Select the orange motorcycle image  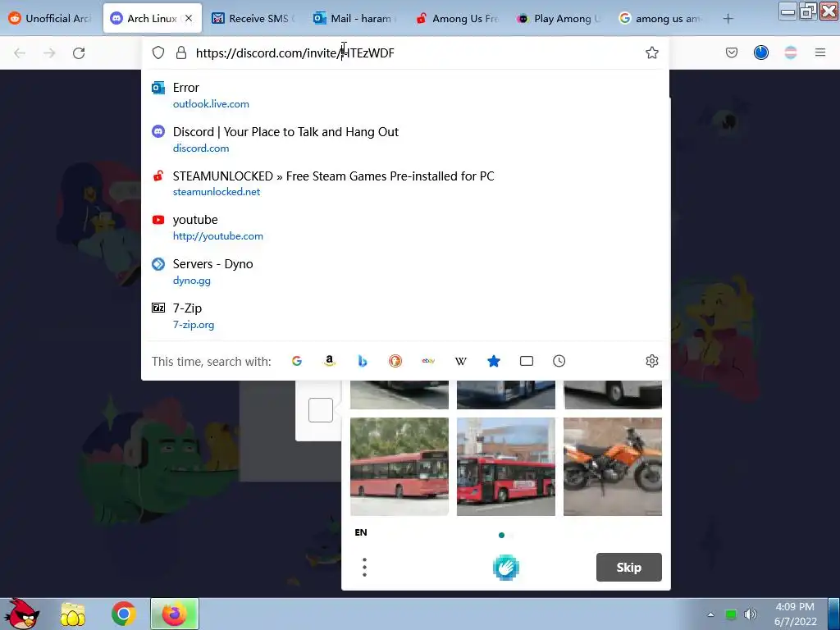pos(612,467)
